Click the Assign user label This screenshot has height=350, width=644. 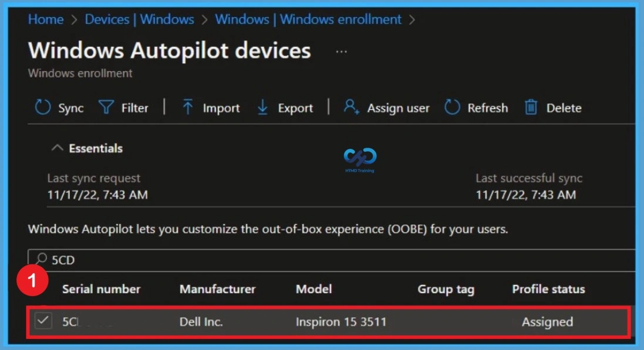[x=398, y=108]
